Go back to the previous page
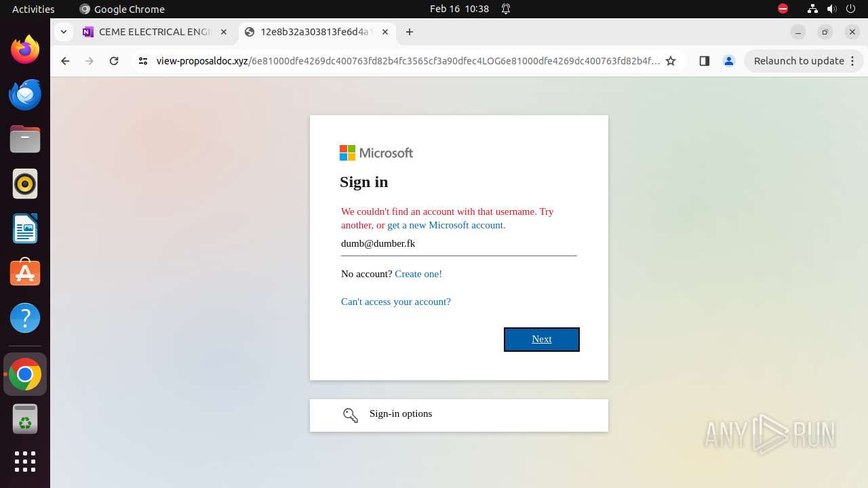Image resolution: width=868 pixels, height=488 pixels. [65, 61]
